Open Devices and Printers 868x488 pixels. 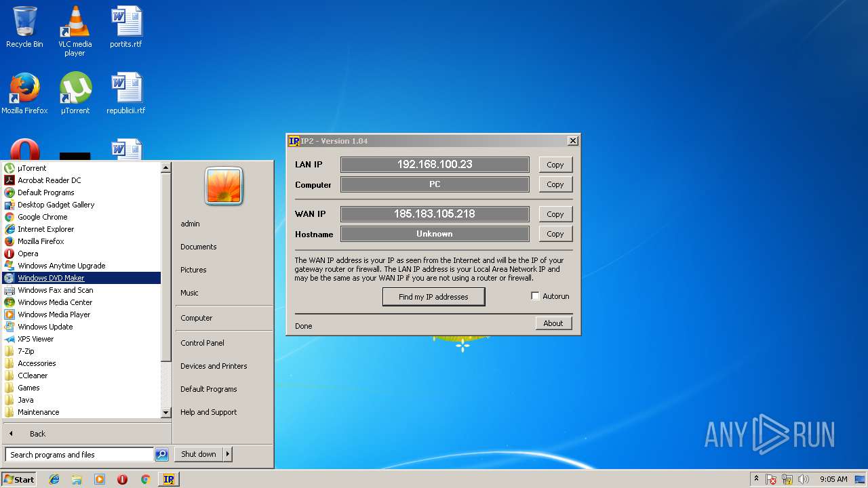(x=214, y=366)
